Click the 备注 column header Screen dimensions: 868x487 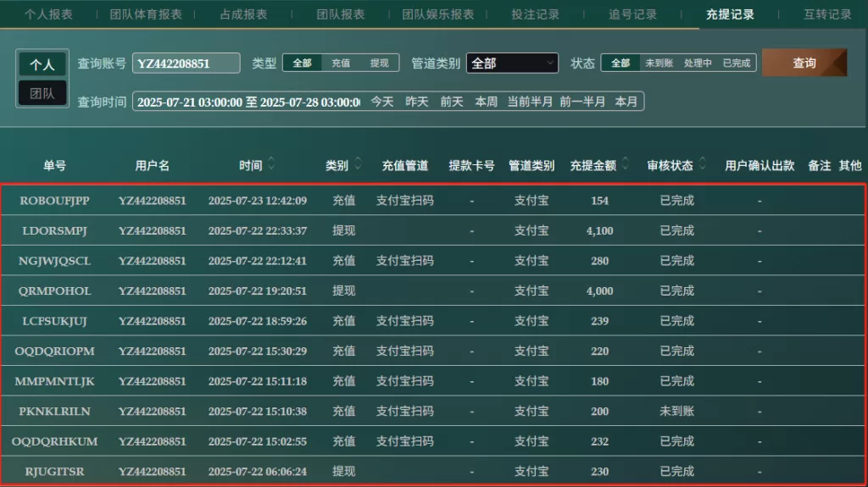820,165
